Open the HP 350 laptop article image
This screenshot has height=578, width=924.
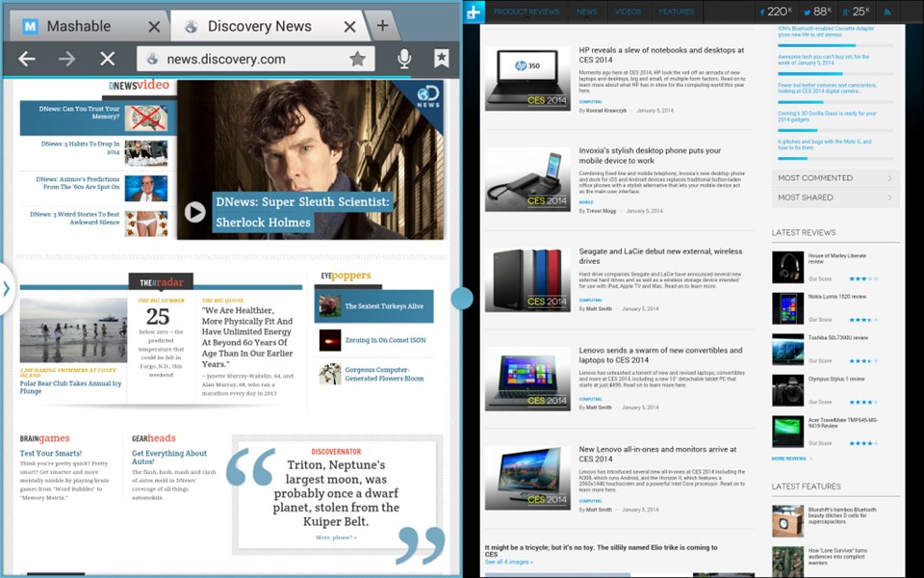527,79
